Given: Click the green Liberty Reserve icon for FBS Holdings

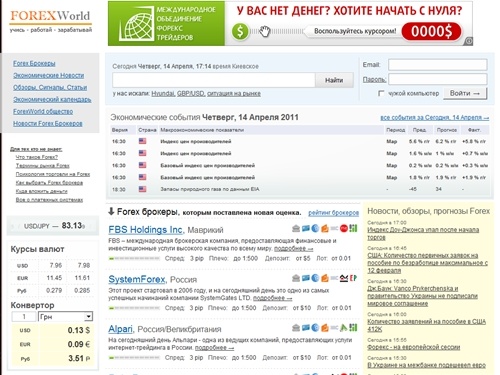Looking at the screenshot, I should click(x=353, y=229).
